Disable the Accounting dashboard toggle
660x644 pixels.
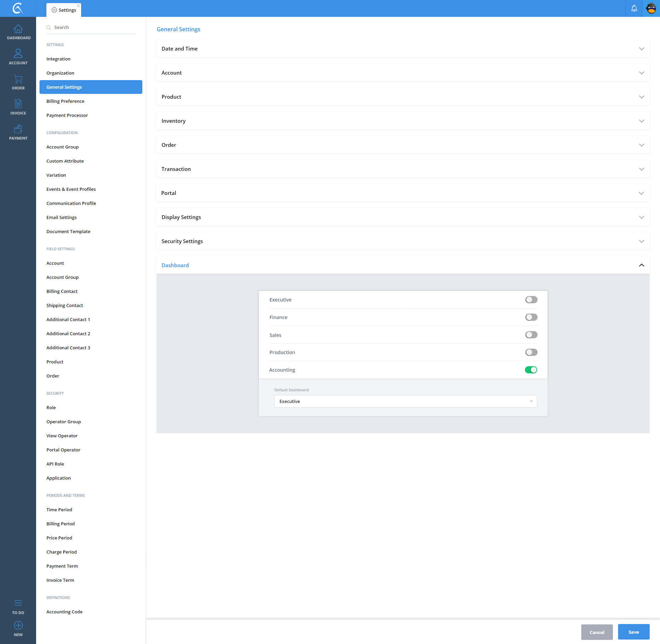[531, 370]
